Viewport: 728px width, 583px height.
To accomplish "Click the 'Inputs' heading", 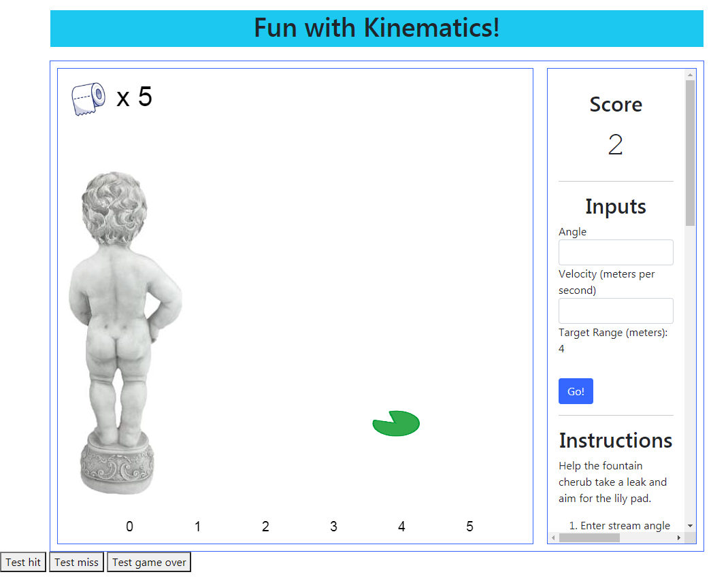I will pos(616,207).
